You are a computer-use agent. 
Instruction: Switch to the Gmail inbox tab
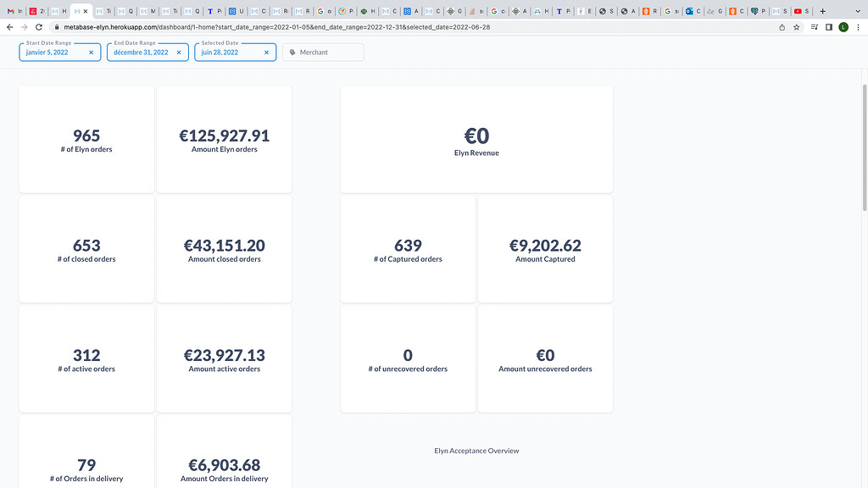click(x=14, y=11)
